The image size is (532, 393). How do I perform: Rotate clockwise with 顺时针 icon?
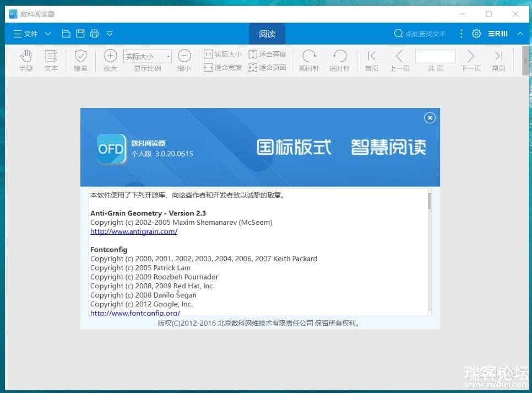(x=309, y=61)
